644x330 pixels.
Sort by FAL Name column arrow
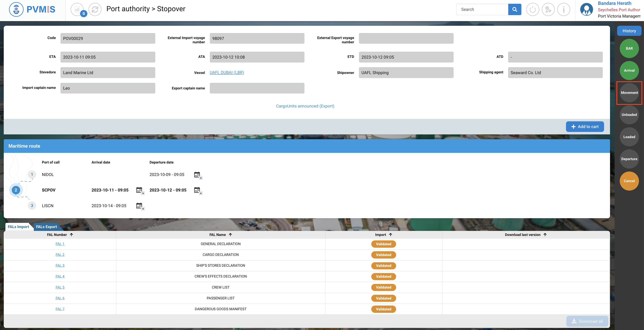pos(231,234)
